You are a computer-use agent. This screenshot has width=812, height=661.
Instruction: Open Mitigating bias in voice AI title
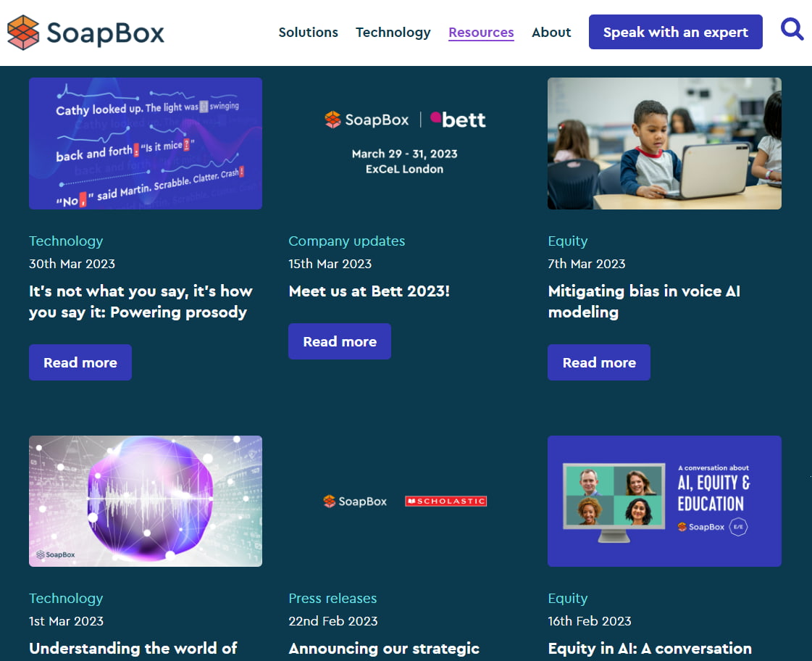pos(644,302)
